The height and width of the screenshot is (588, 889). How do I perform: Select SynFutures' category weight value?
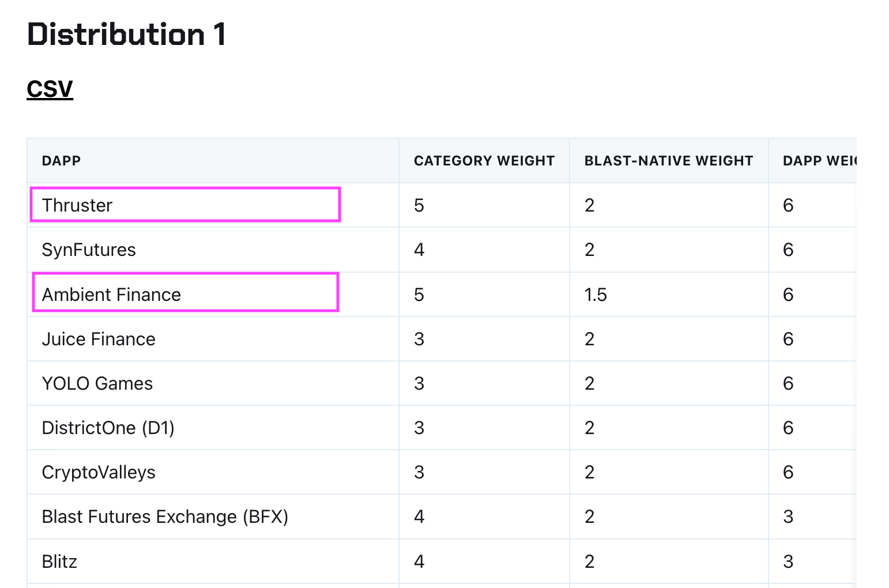tap(419, 250)
